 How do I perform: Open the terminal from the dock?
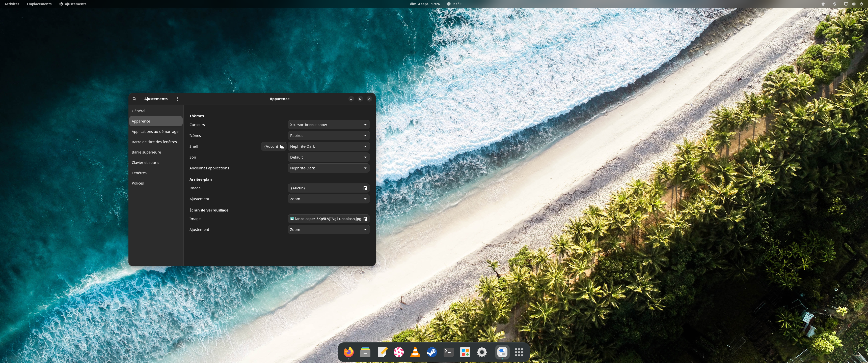tap(448, 352)
